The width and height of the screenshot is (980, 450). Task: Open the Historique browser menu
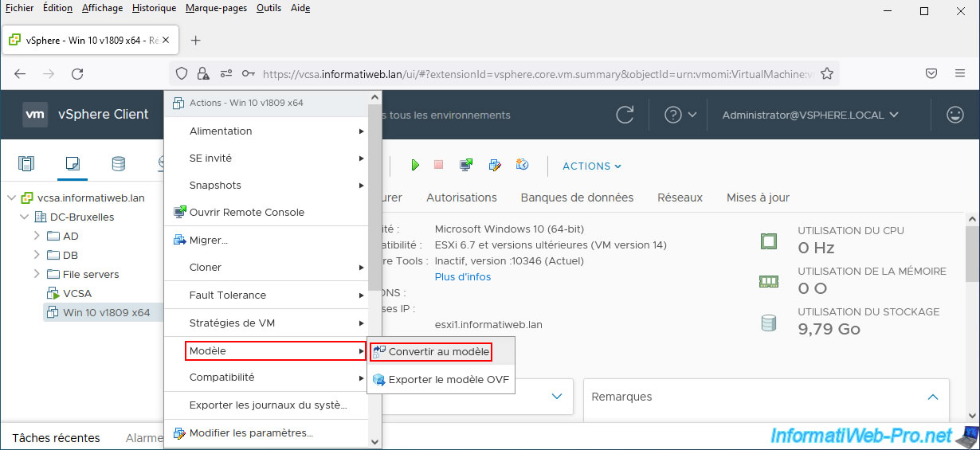click(155, 8)
